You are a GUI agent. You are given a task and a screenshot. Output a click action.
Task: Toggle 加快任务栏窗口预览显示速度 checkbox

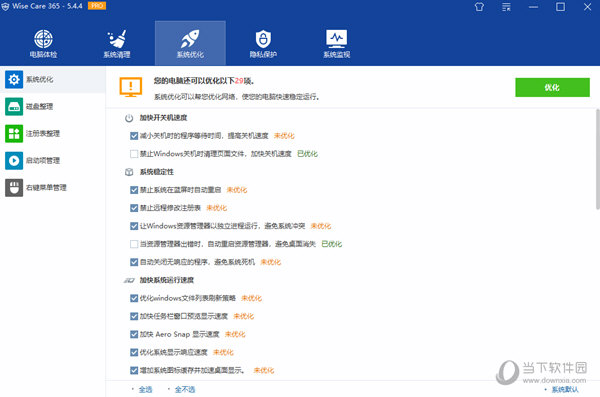point(134,316)
